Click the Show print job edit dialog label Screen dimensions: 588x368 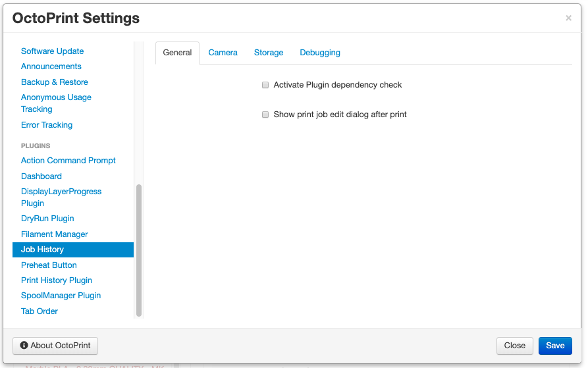[340, 115]
